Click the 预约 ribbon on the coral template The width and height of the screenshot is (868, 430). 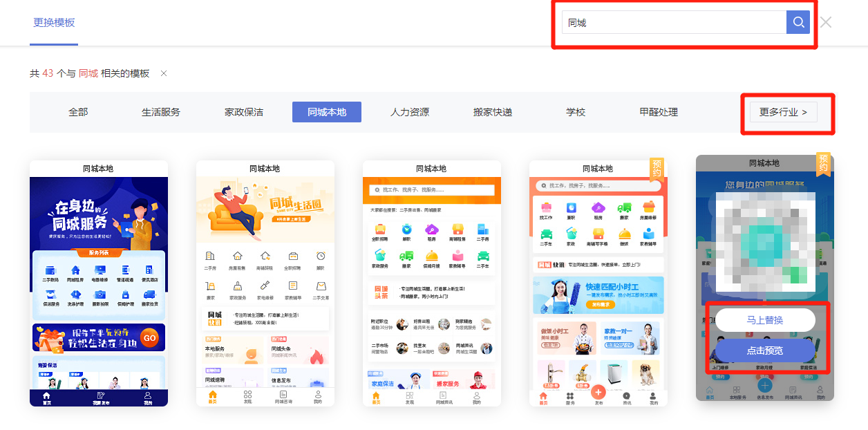click(x=657, y=169)
